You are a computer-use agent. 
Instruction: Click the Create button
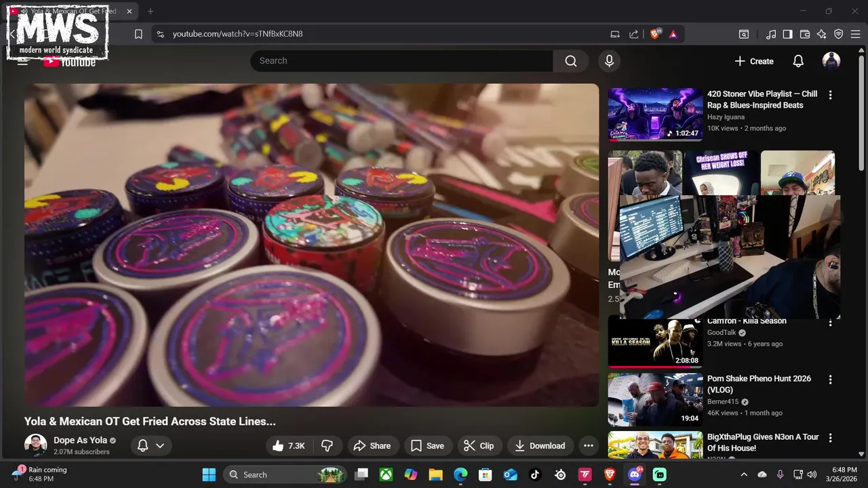pos(754,61)
